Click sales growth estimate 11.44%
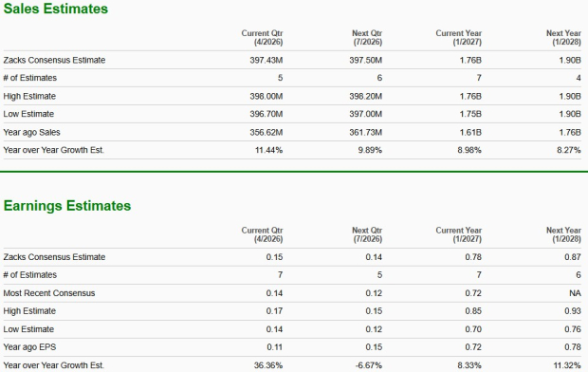Image resolution: width=588 pixels, height=372 pixels. pos(269,150)
